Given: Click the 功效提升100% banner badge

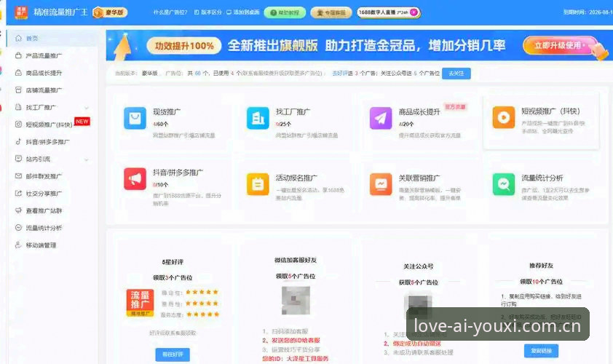Looking at the screenshot, I should tap(184, 46).
